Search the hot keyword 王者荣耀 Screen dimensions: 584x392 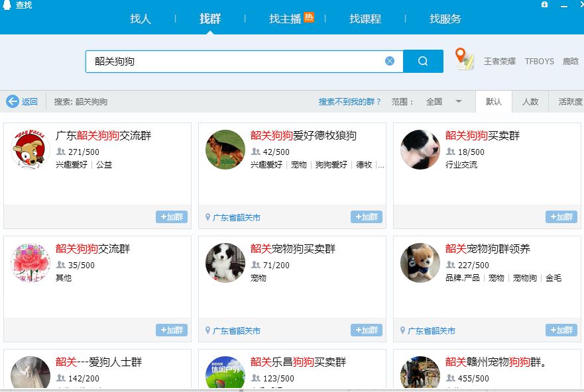[501, 60]
